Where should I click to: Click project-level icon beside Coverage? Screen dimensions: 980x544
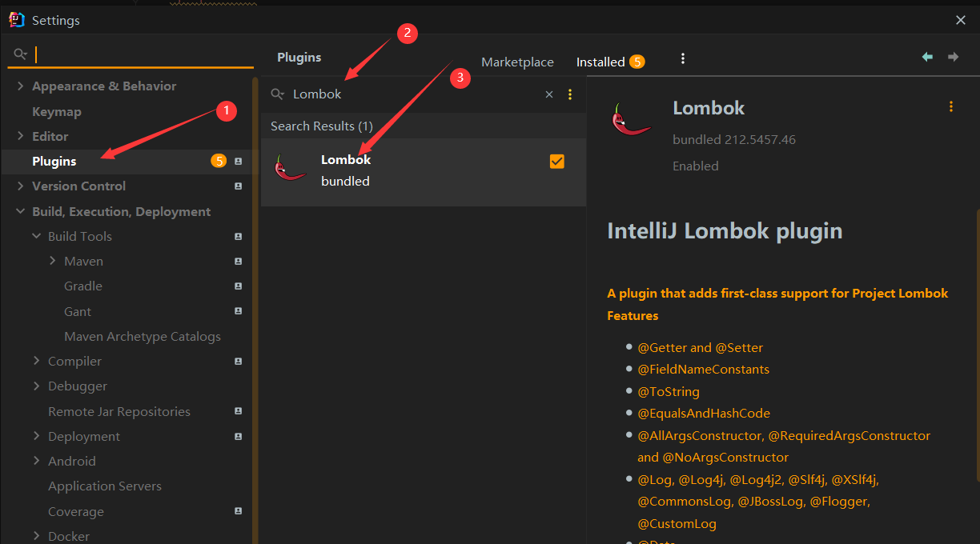[x=238, y=511]
